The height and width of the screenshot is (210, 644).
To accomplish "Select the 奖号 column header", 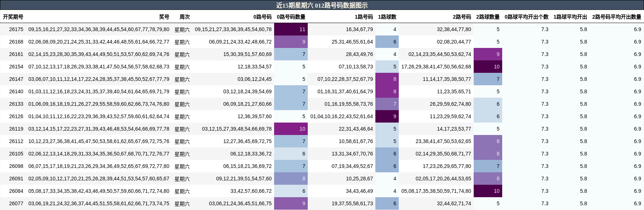I will [164, 17].
